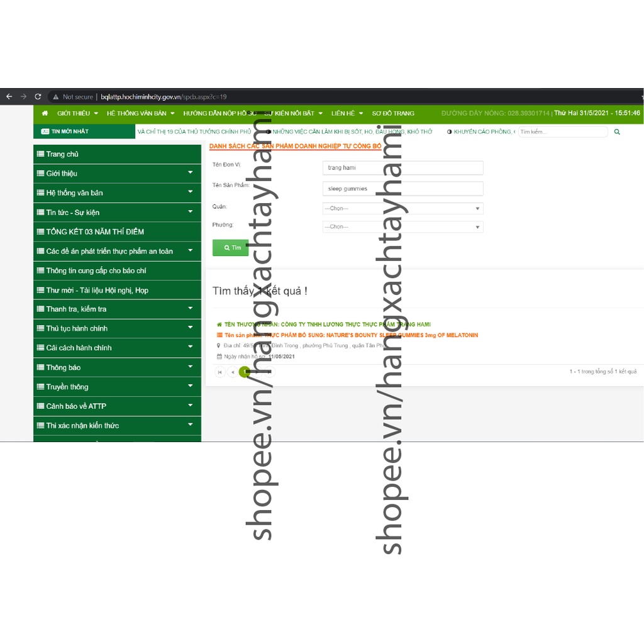Open SƠ ĐỒ TRANG in navigation
The width and height of the screenshot is (644, 644).
[393, 113]
